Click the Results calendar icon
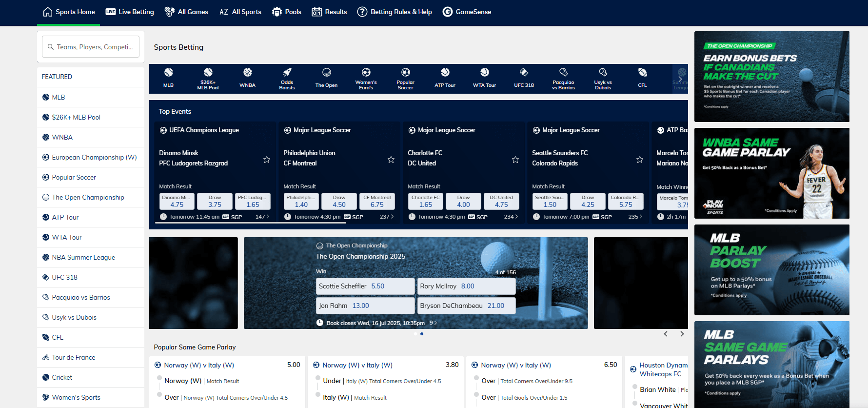The height and width of the screenshot is (408, 868). (x=317, y=12)
